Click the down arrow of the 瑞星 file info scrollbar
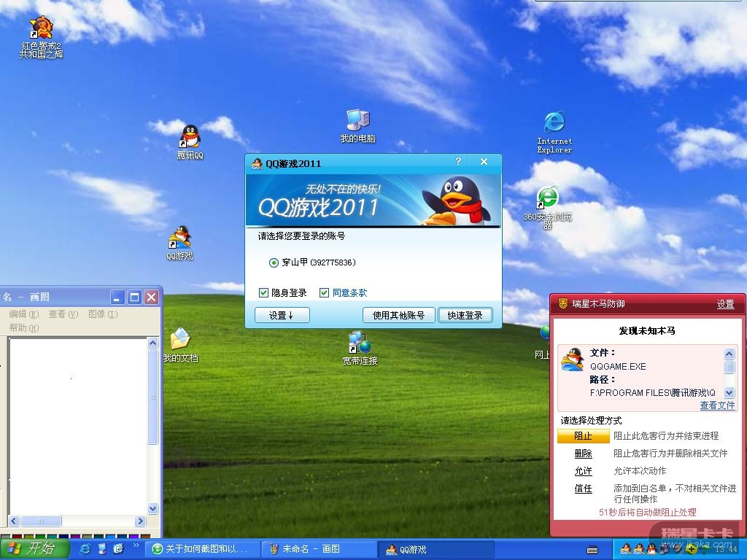This screenshot has height=560, width=747. click(x=729, y=392)
